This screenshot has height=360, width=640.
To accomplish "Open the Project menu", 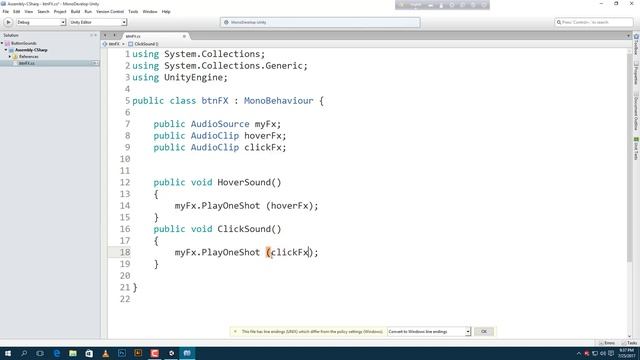I will [x=60, y=11].
